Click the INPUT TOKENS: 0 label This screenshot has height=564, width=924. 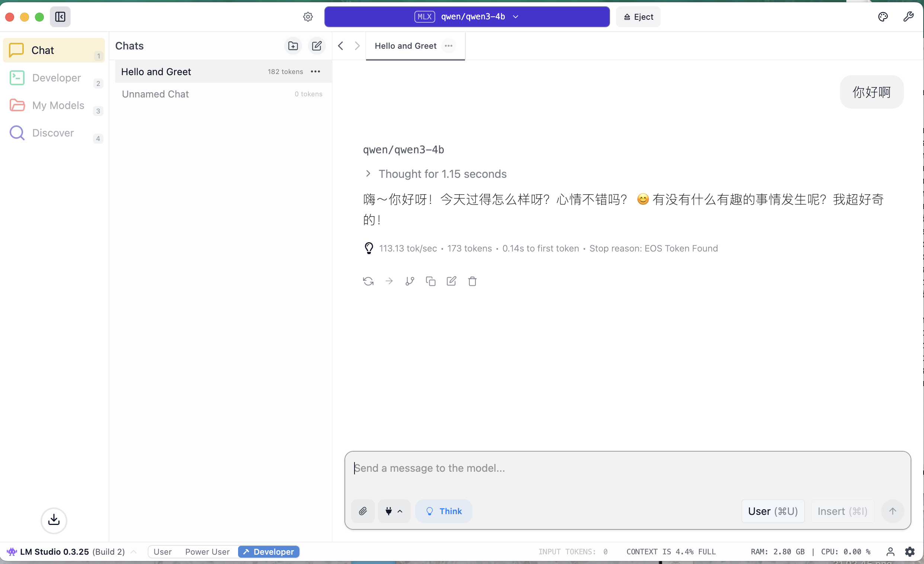(572, 552)
